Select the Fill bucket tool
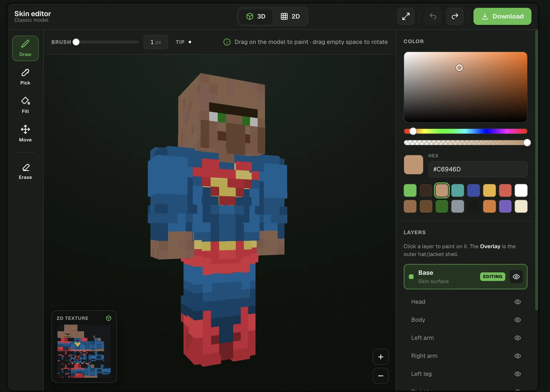This screenshot has height=392, width=550. 25,105
